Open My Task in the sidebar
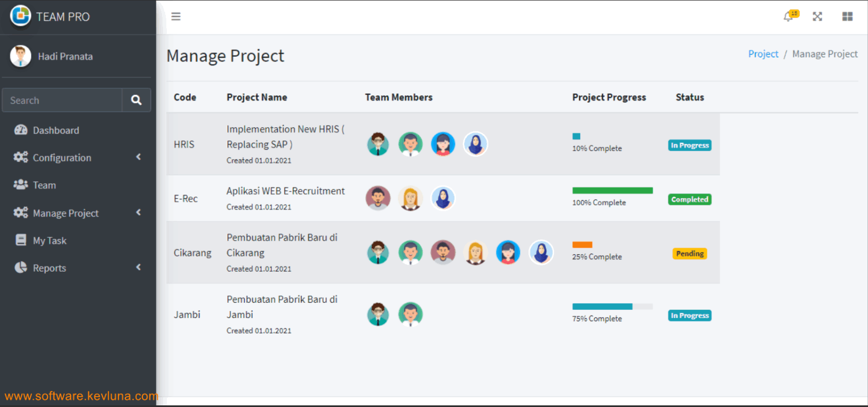868x407 pixels. [x=50, y=241]
